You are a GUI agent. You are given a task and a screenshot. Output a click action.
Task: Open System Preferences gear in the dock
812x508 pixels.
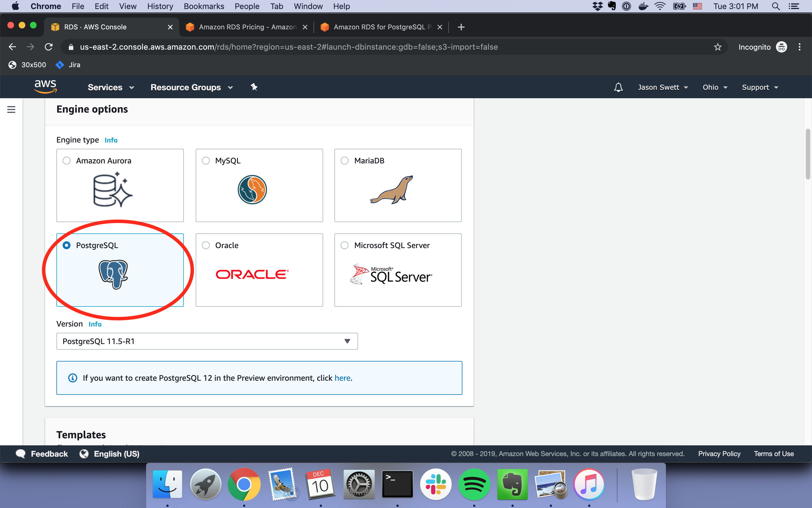(359, 484)
